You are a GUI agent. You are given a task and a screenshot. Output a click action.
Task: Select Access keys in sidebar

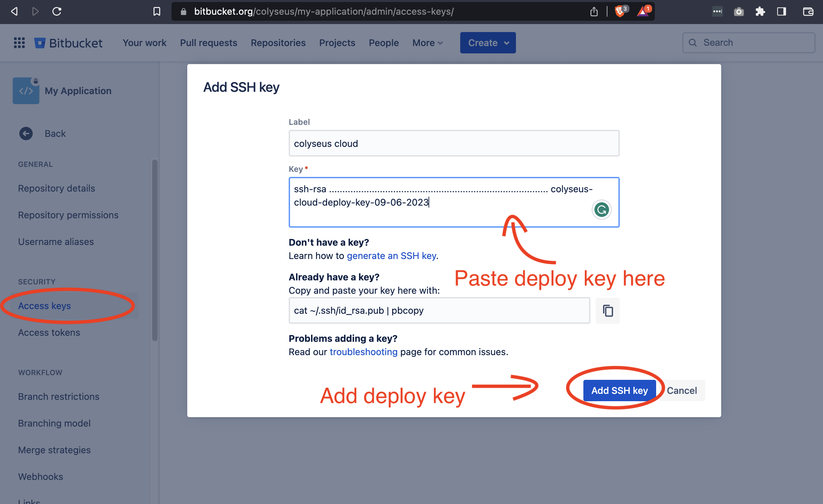point(44,306)
